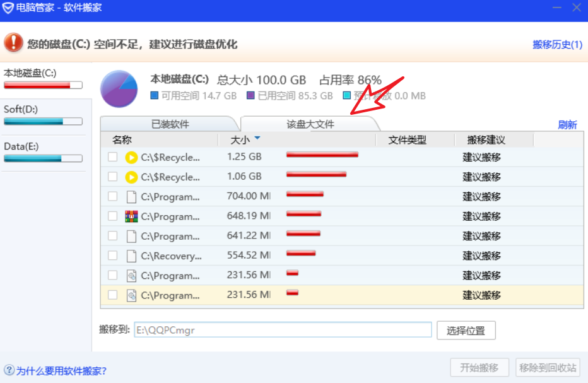Screen dimensions: 588x383
Task: Open 为什么要用软件搬家? help link
Action: pos(61,371)
